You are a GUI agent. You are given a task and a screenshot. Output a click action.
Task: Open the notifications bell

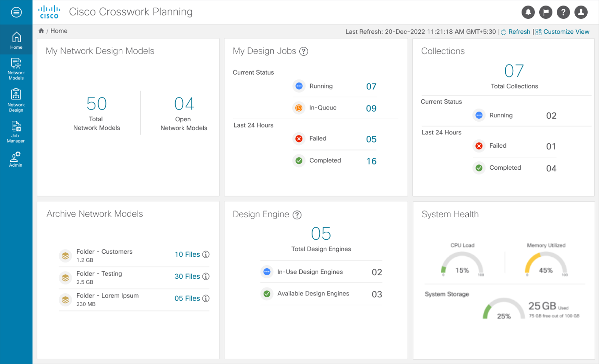528,12
